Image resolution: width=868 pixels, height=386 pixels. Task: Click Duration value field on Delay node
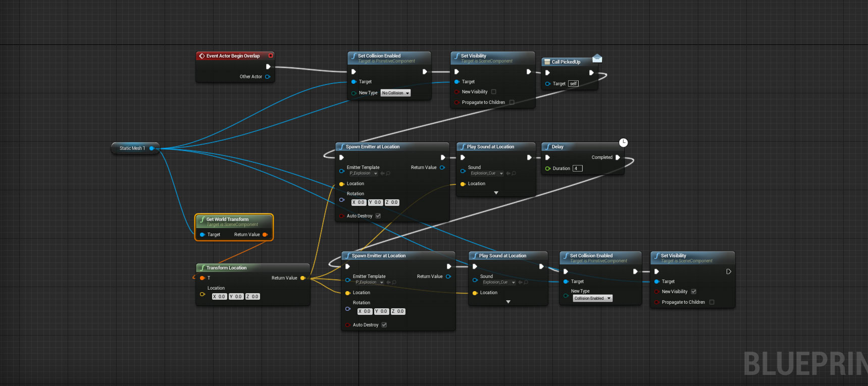(578, 169)
